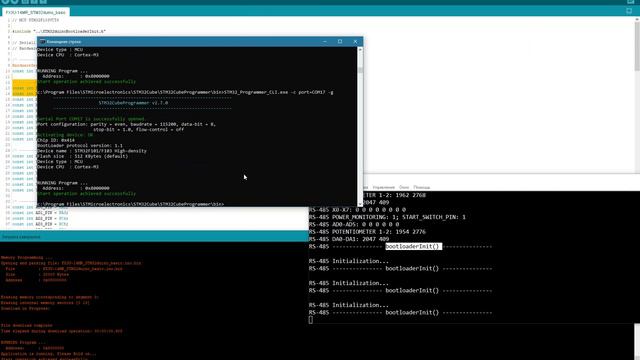Click the command prompt scrollbar up arrow
640x360 pixels.
pyautogui.click(x=360, y=49)
